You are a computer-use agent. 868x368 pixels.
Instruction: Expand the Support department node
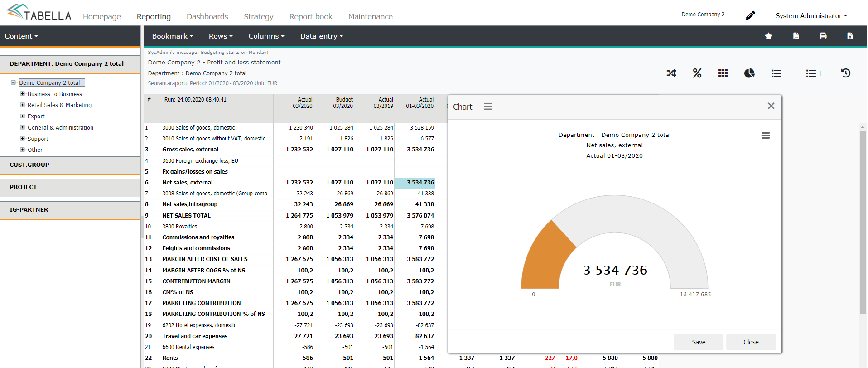tap(22, 139)
